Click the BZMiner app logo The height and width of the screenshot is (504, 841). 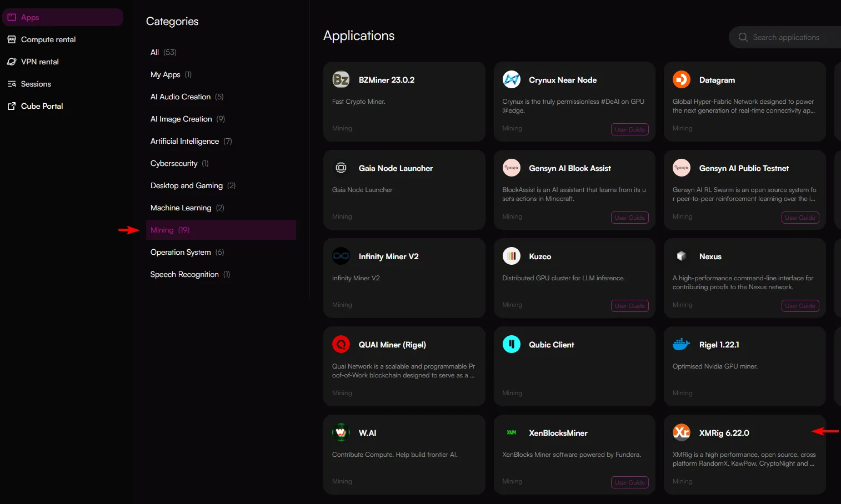[341, 79]
